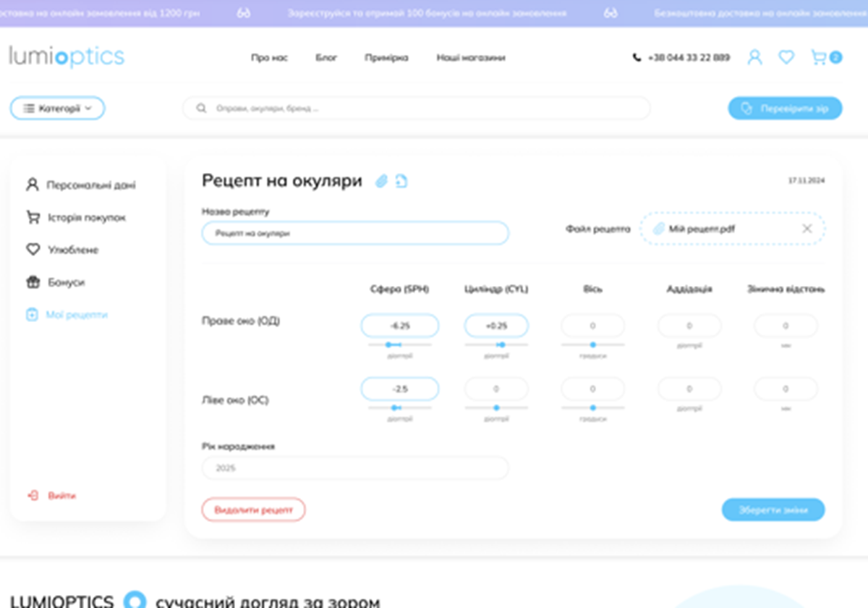Viewport: 868px width, 608px height.
Task: Adjust right eye sphere slider
Action: coord(400,345)
